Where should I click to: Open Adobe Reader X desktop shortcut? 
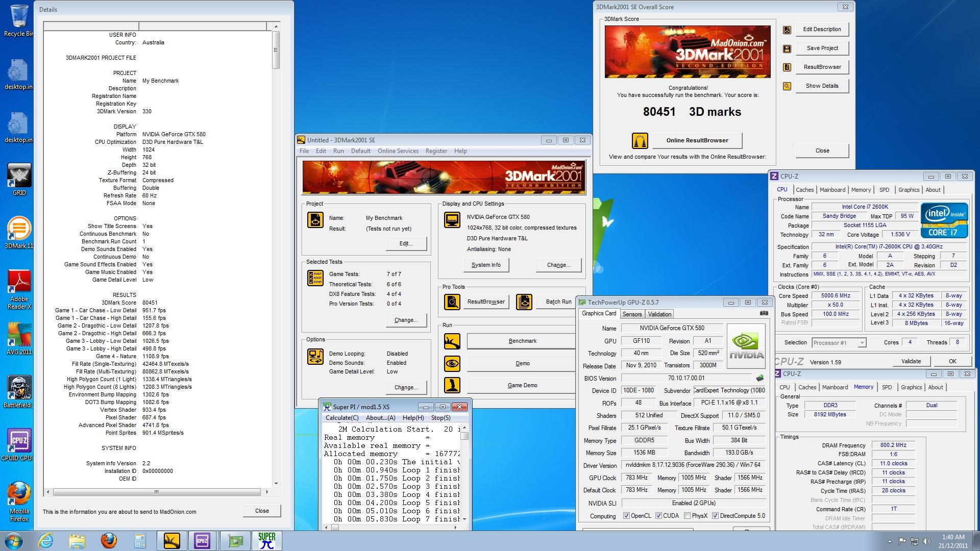pos(19,289)
